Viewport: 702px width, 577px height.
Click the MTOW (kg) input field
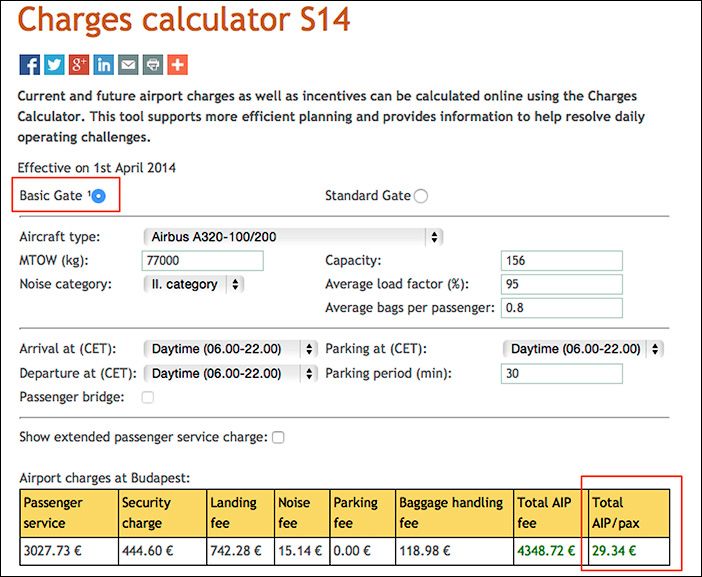202,261
